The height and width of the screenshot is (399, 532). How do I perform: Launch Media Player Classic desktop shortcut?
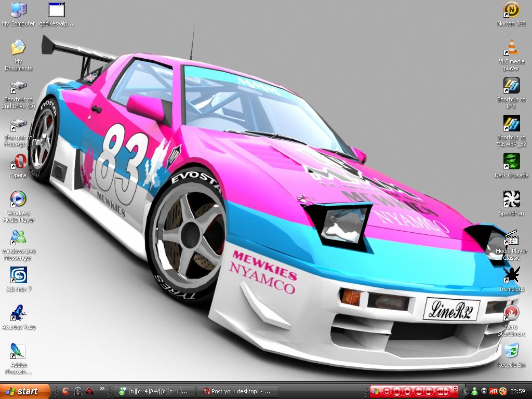511,245
